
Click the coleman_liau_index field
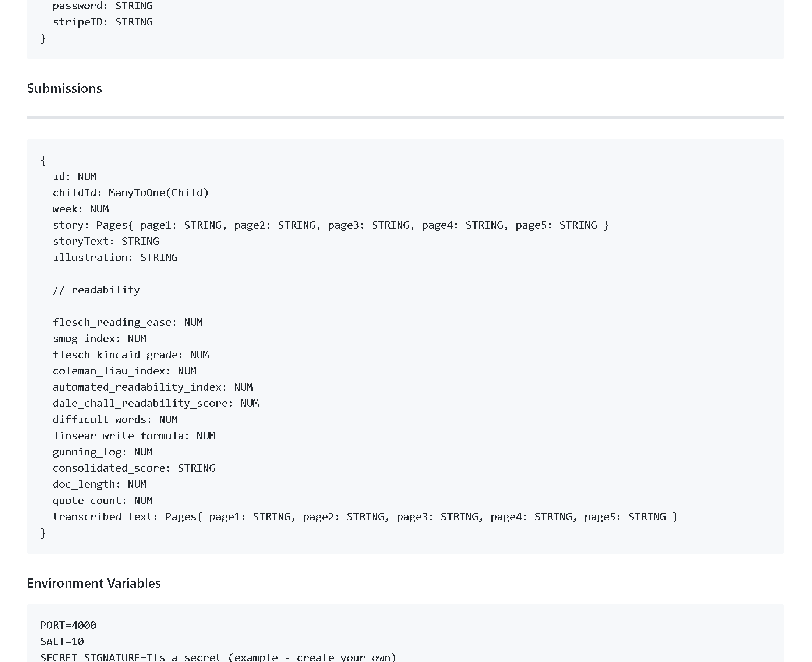click(x=124, y=371)
